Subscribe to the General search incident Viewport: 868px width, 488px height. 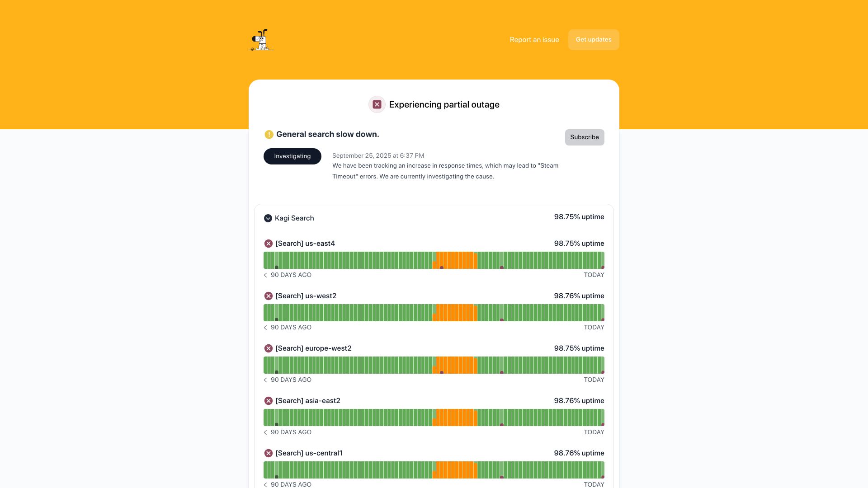coord(585,137)
